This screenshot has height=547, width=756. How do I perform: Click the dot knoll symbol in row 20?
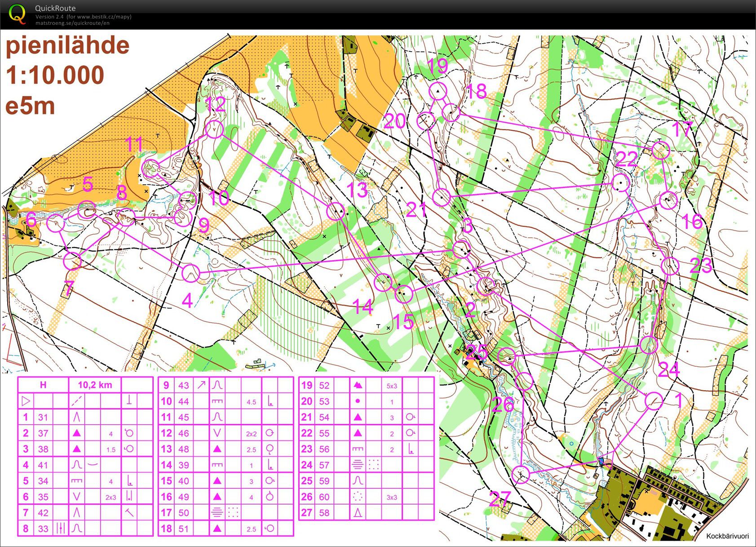(x=358, y=401)
